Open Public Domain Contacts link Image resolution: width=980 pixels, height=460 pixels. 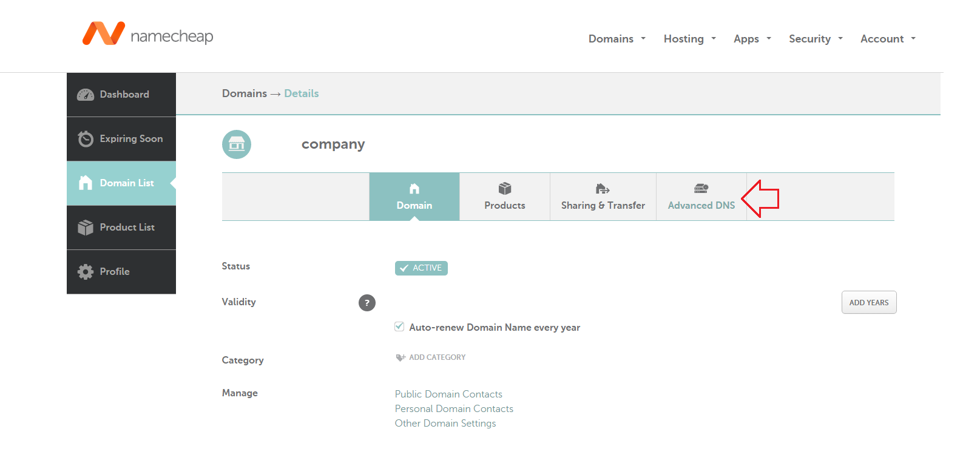tap(448, 394)
